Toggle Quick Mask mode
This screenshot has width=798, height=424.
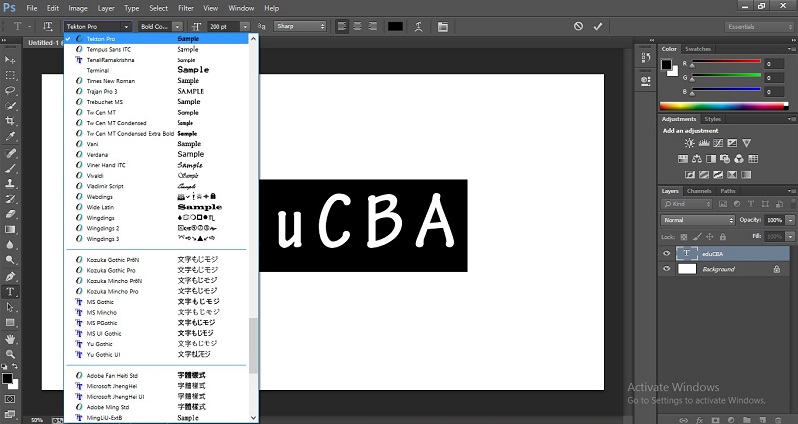tap(10, 399)
